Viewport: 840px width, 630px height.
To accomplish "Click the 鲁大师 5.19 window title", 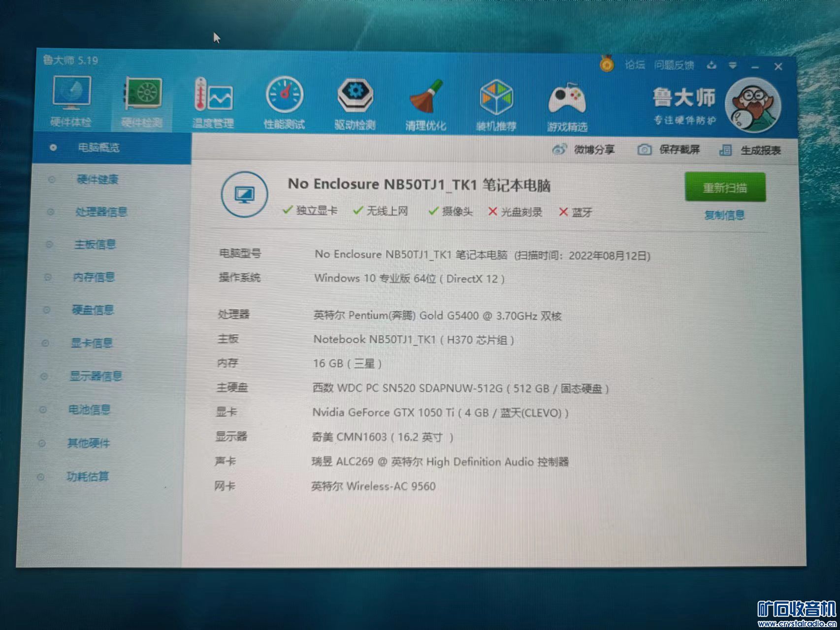I will point(70,61).
